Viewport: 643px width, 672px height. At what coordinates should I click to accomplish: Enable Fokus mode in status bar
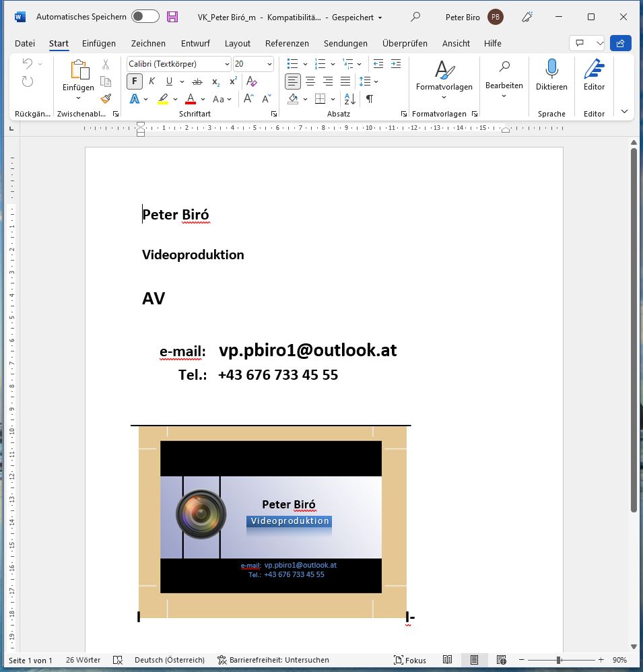click(x=410, y=661)
